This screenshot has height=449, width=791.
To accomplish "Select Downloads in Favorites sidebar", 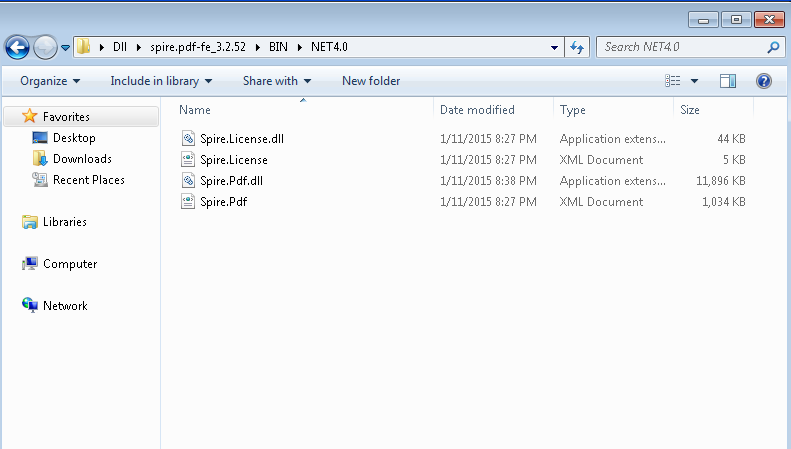I will click(82, 159).
